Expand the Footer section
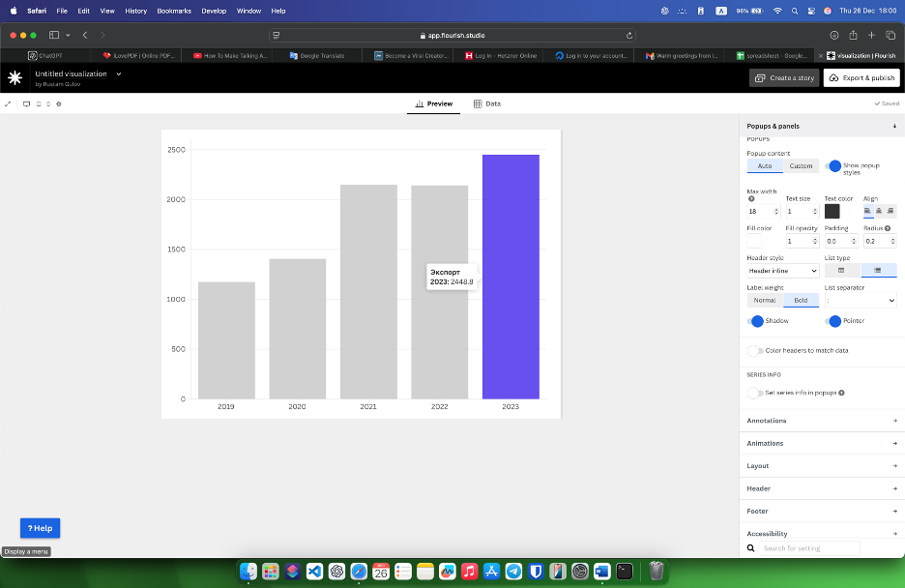Screen dimensions: 905x588 point(821,511)
